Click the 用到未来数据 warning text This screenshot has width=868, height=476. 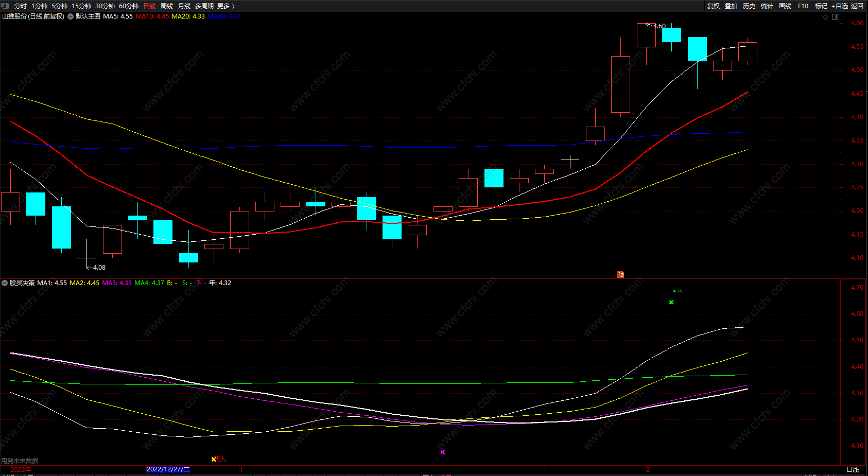point(20,461)
